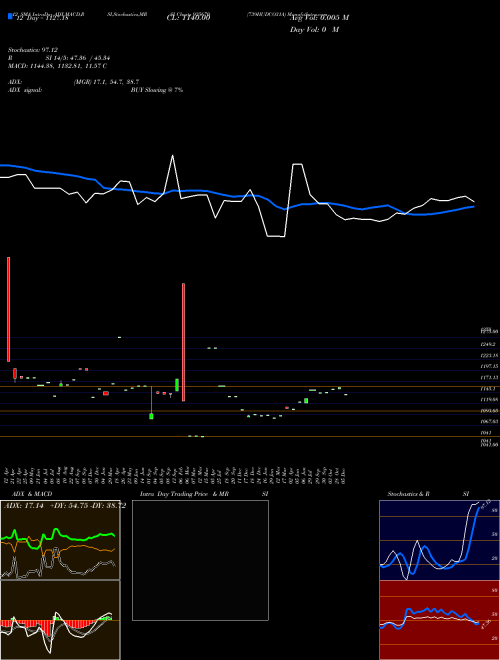The height and width of the screenshot is (660, 500).
Task: Click the 1067.03 price axis label
Action: [x=489, y=421]
